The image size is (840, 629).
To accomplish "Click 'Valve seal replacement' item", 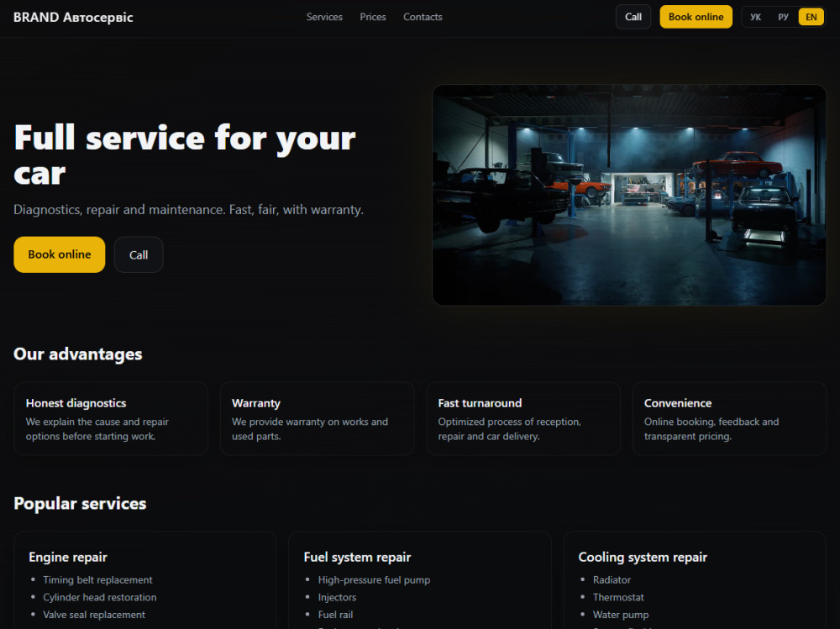I will pos(94,615).
